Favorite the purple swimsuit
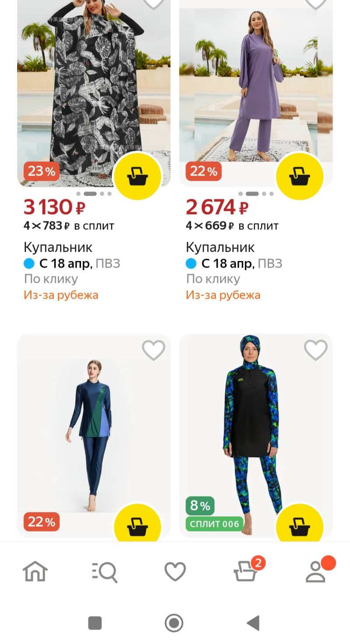This screenshot has width=350, height=644. 315,4
